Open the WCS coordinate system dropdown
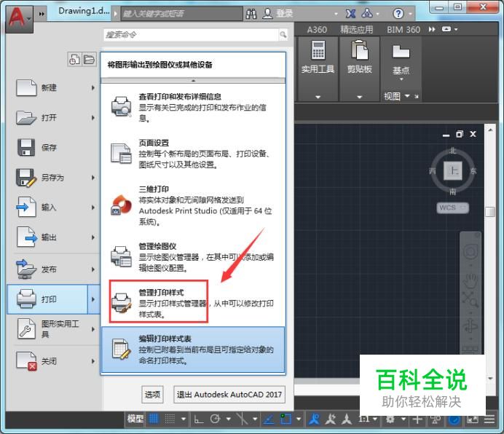The width and height of the screenshot is (504, 434). coord(452,208)
